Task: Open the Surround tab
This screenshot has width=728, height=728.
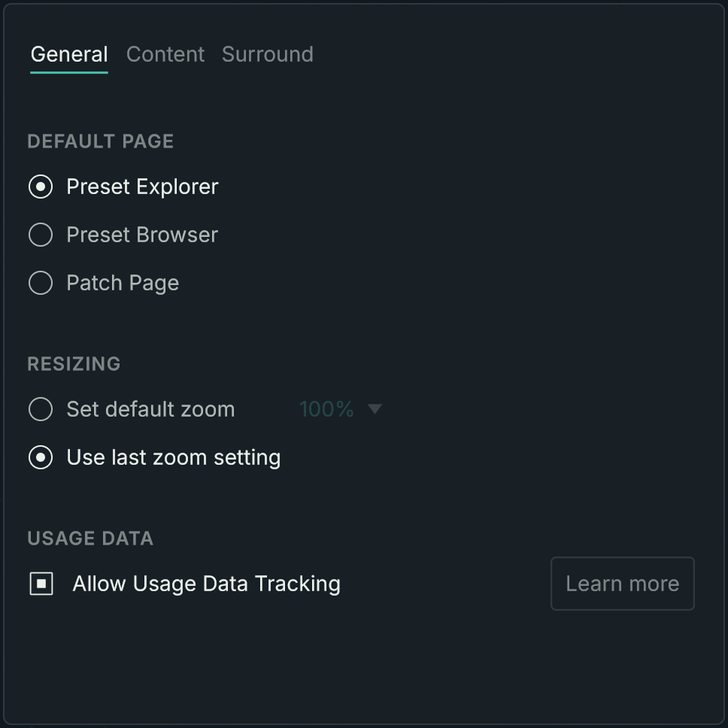Action: tap(268, 54)
